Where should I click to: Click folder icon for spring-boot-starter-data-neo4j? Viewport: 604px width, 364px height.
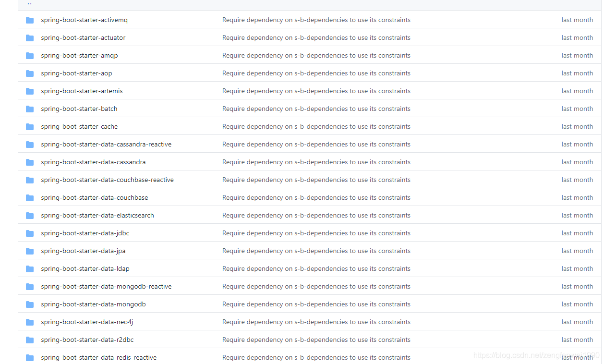[30, 322]
